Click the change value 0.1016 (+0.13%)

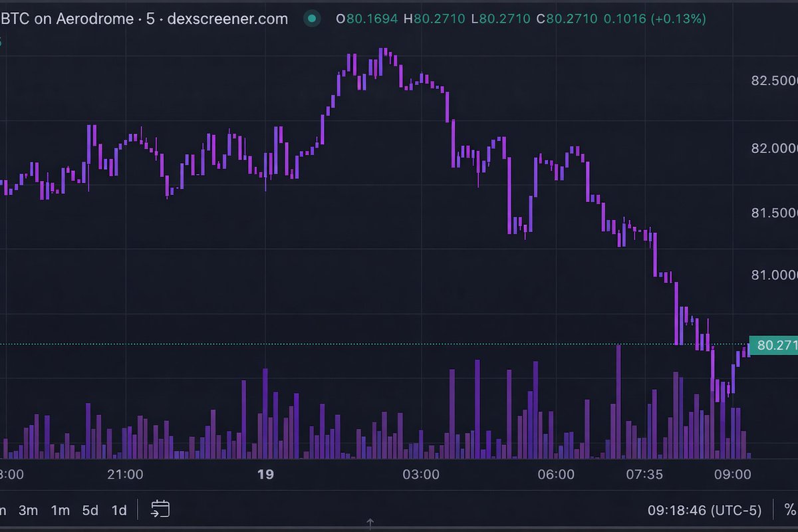point(654,19)
